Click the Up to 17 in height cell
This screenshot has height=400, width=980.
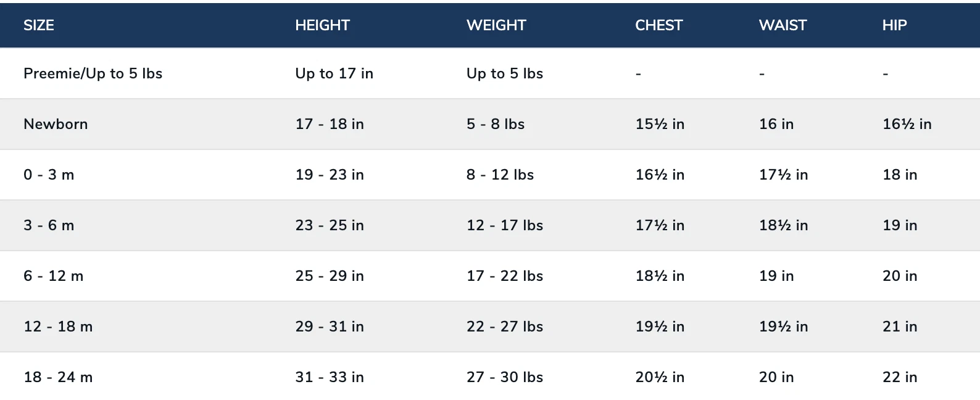click(x=334, y=73)
